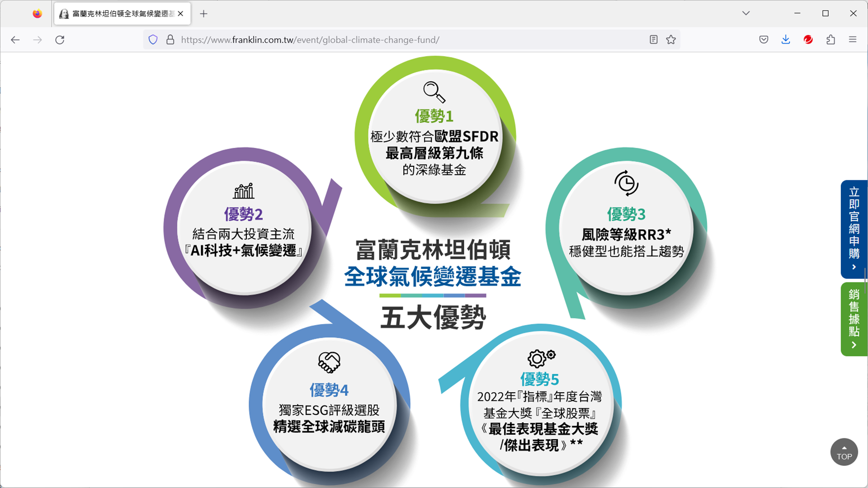The height and width of the screenshot is (488, 868).
Task: View site security padlock info
Action: click(x=170, y=40)
